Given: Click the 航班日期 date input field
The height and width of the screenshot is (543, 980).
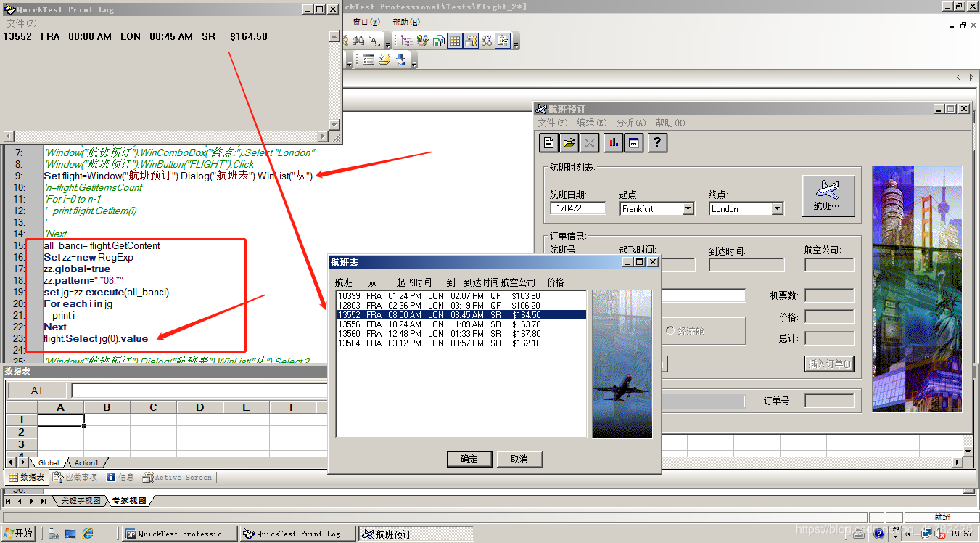Looking at the screenshot, I should point(578,208).
